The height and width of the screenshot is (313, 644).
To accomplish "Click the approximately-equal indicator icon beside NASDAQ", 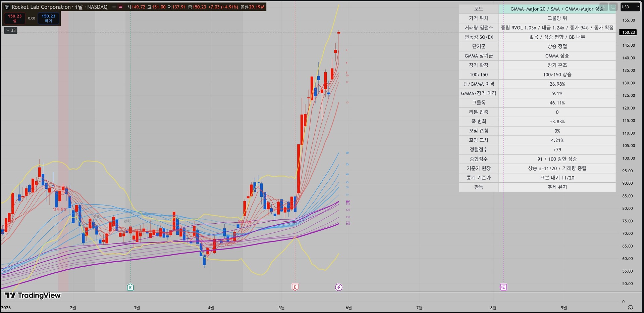I will [x=120, y=7].
